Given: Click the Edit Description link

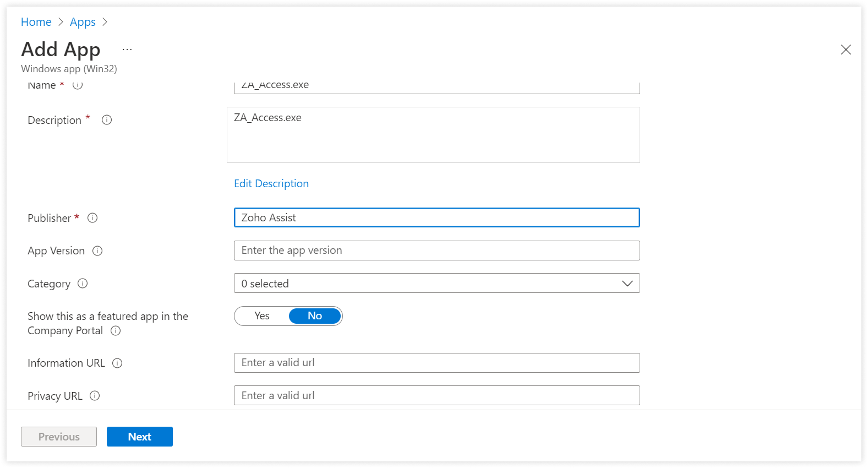Looking at the screenshot, I should [271, 184].
